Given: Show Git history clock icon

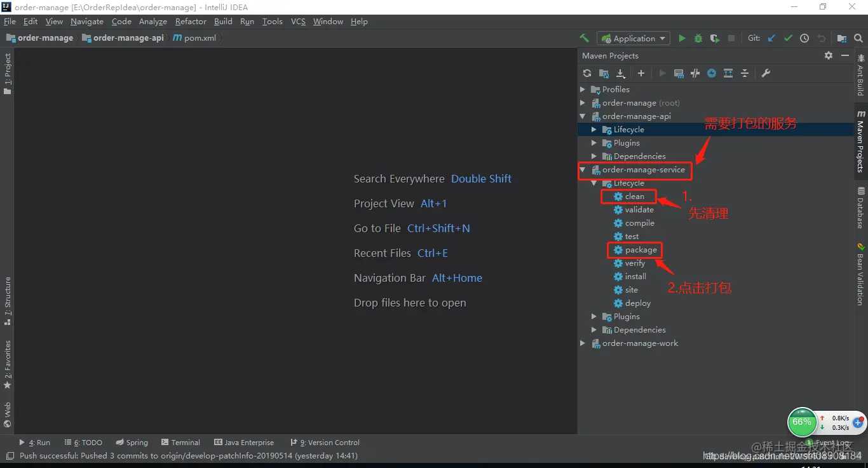Looking at the screenshot, I should point(804,38).
